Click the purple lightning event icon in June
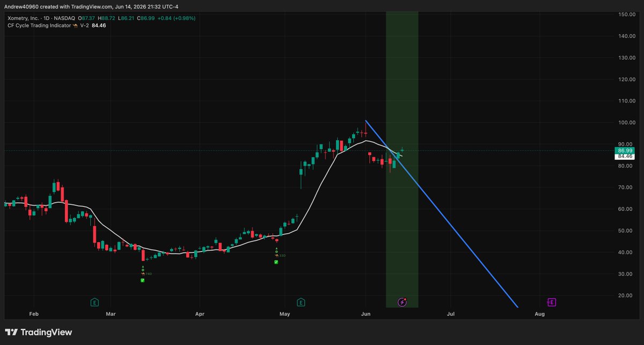644x345 pixels. tap(402, 303)
